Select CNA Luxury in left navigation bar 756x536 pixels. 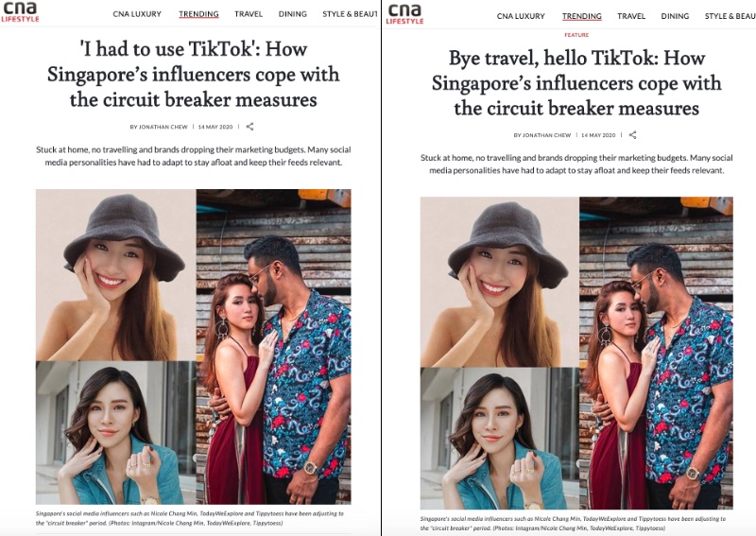click(137, 14)
